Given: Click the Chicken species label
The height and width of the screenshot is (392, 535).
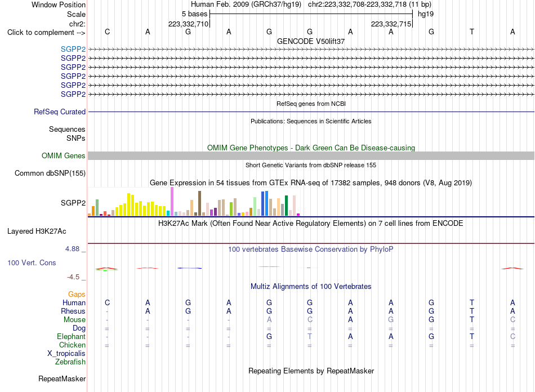Looking at the screenshot, I should coord(72,345).
